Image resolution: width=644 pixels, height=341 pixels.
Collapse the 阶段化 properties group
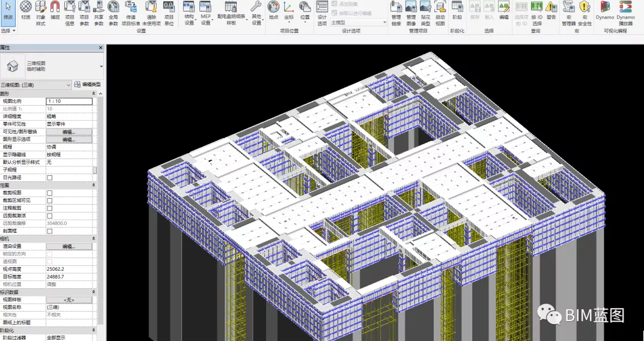click(93, 330)
